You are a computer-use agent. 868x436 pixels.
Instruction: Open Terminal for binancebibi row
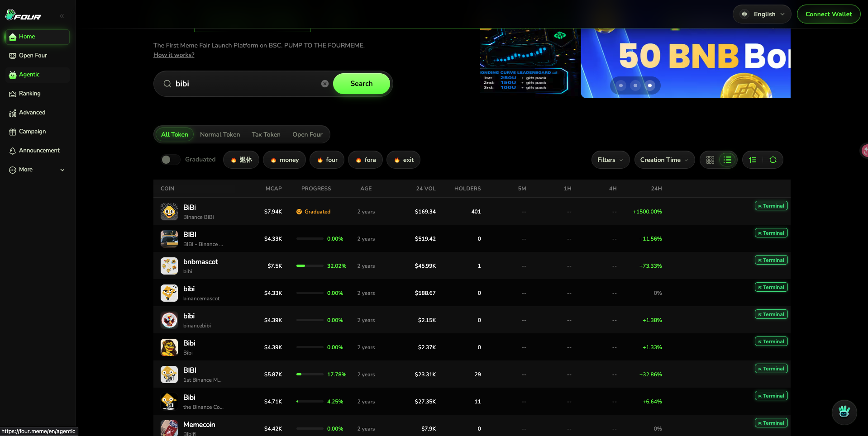click(x=771, y=314)
